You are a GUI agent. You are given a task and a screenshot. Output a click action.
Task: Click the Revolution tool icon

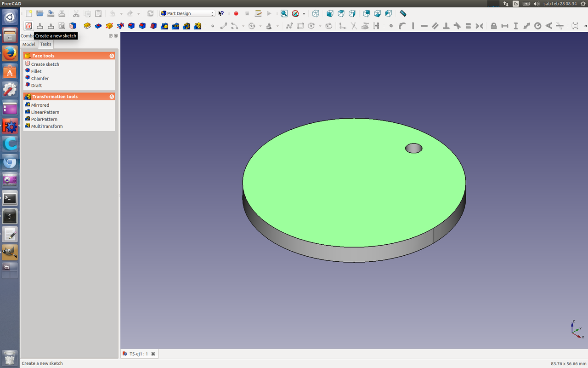(x=109, y=26)
